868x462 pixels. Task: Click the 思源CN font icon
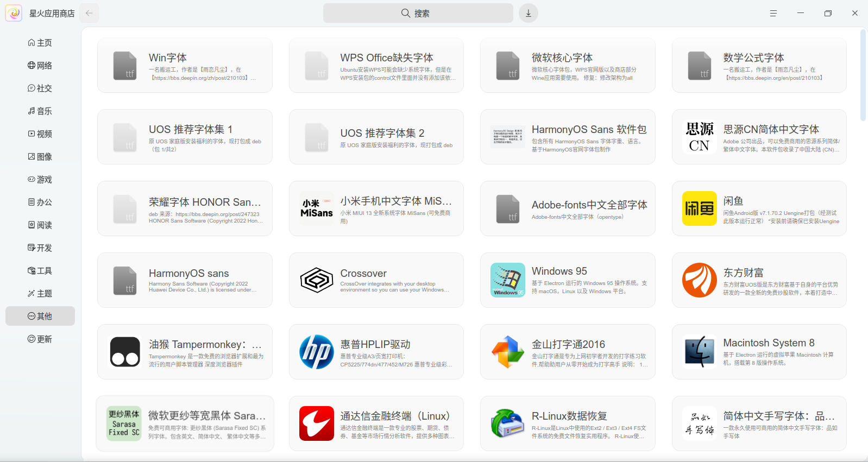[700, 137]
